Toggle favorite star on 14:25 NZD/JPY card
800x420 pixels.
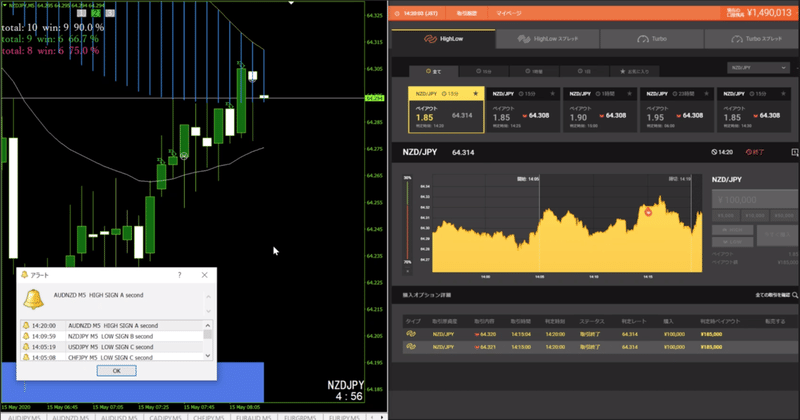(x=553, y=94)
